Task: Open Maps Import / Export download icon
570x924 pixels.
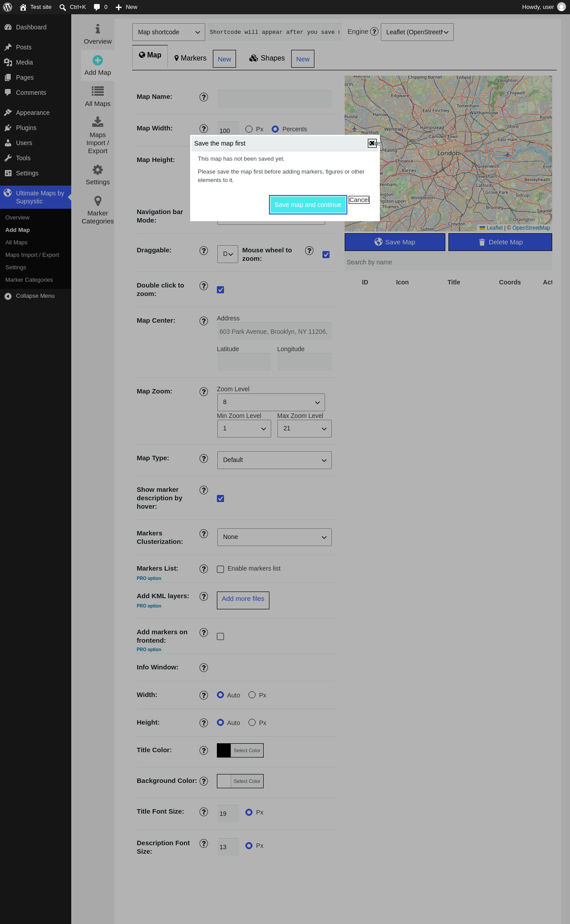Action: point(98,122)
